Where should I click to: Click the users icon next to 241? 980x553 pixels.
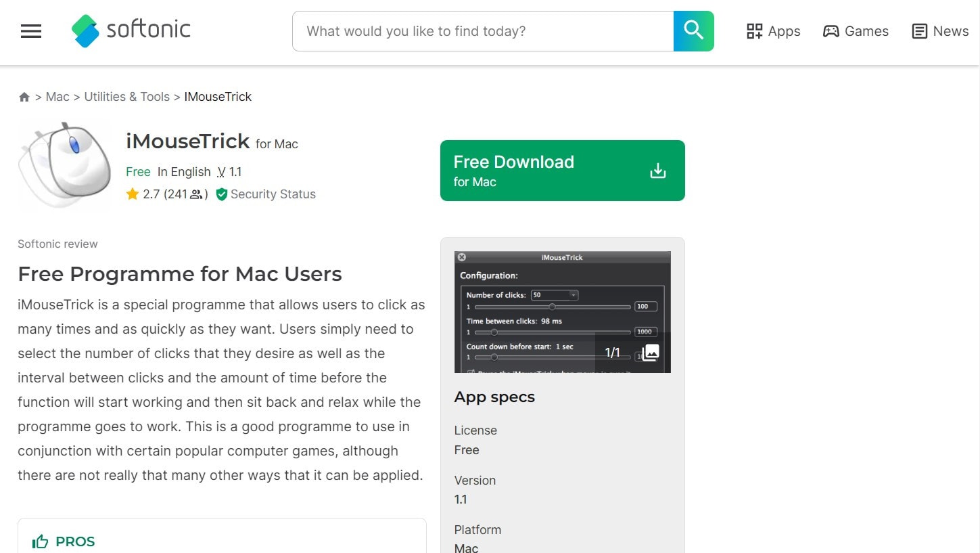(x=196, y=194)
